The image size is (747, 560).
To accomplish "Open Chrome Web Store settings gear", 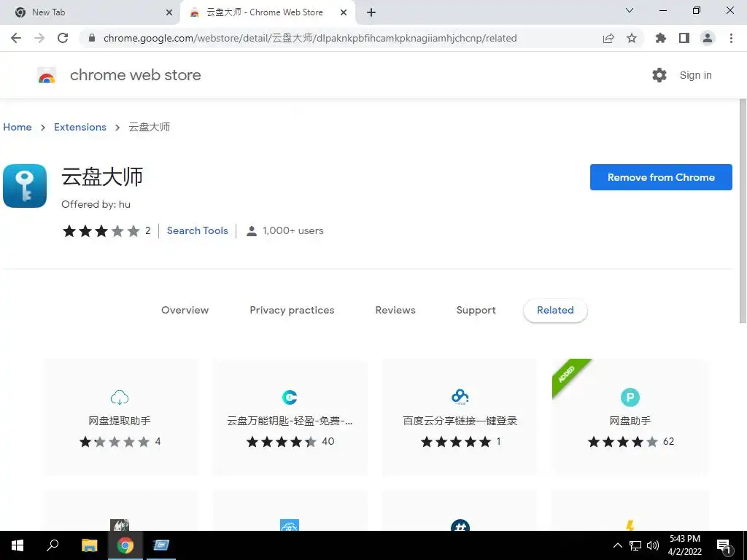I will coord(659,75).
